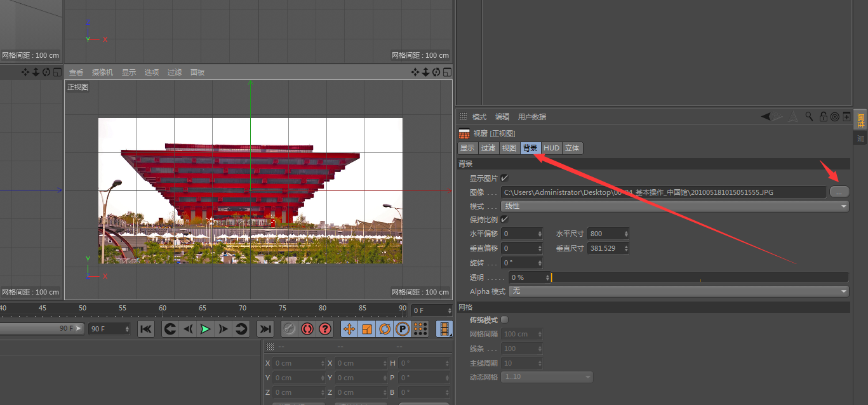Toggle rotation keyframe recording icon

click(385, 329)
